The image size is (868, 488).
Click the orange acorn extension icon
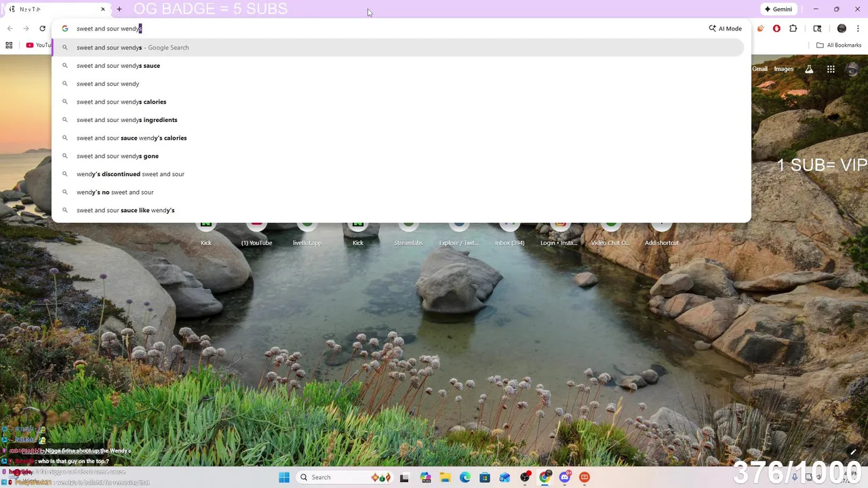[x=760, y=28]
